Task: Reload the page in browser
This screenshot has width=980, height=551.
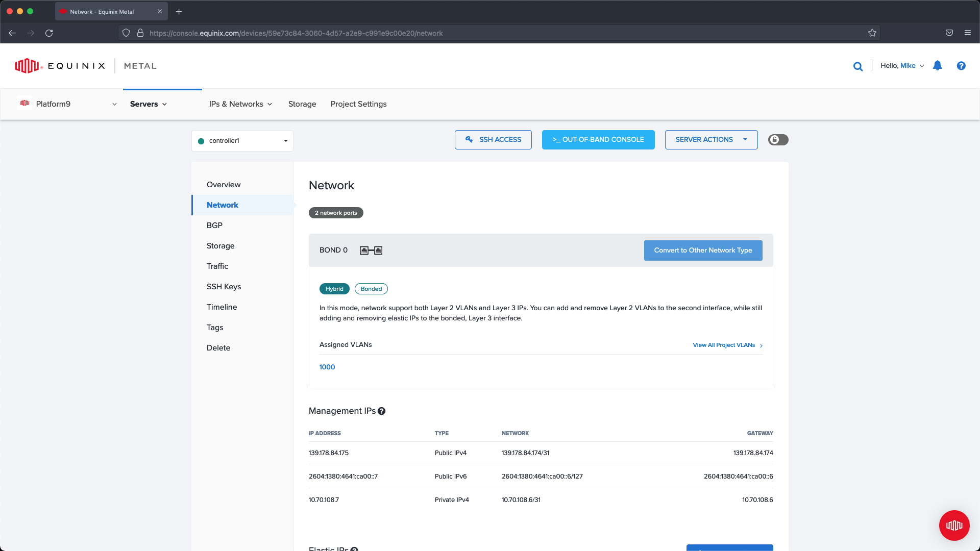Action: pos(49,33)
